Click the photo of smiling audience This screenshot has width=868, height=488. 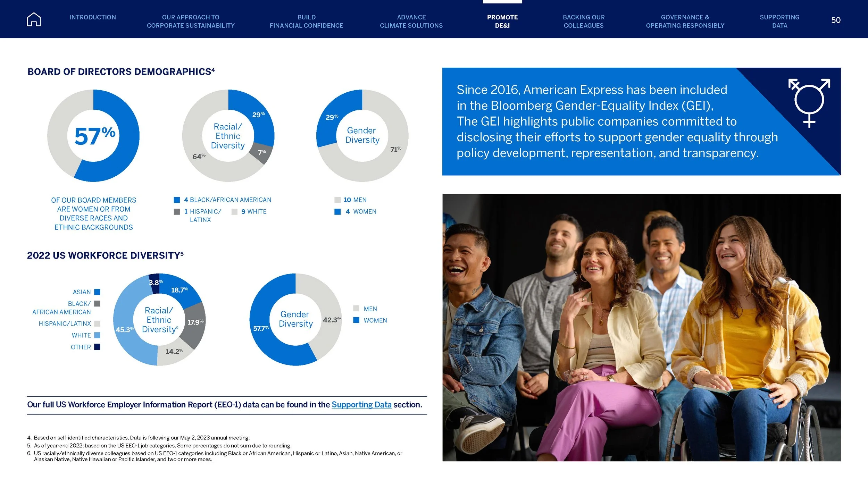pyautogui.click(x=641, y=327)
